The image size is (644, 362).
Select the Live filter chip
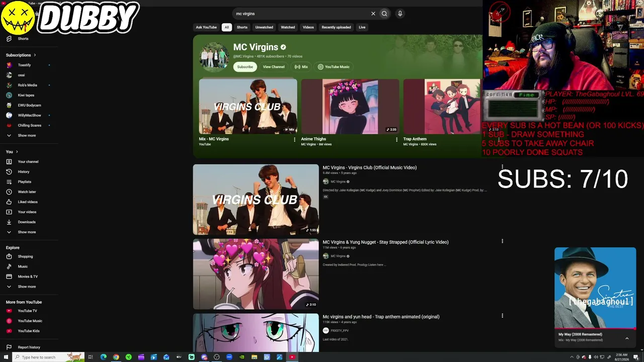(362, 27)
